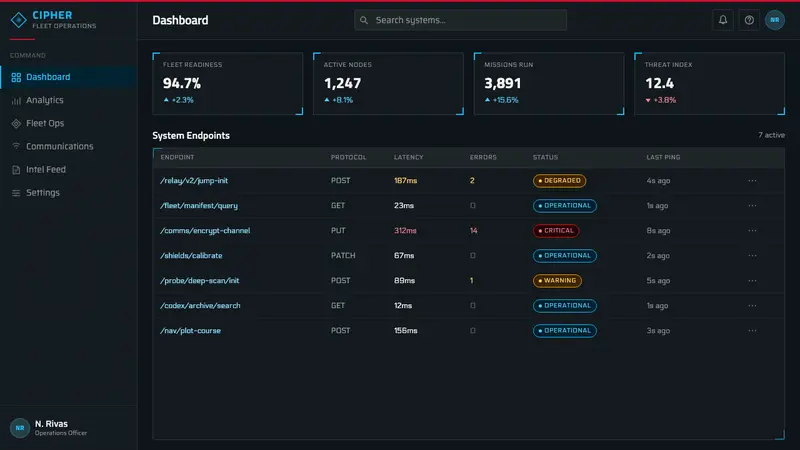
Task: Open the /shields/calibrate endpoint link
Action: click(191, 256)
